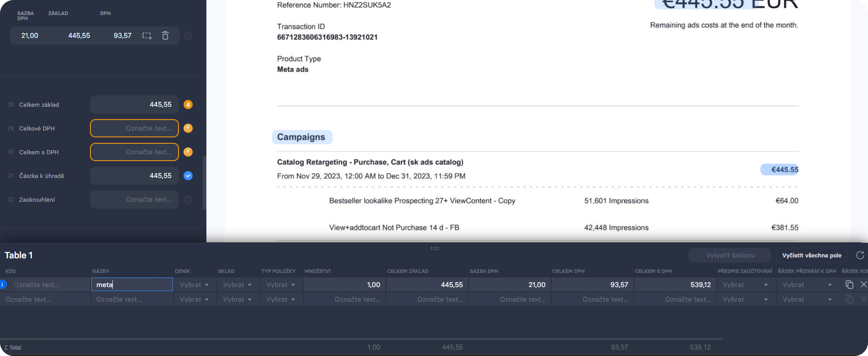The width and height of the screenshot is (868, 356).
Task: Click the panel drag handle above the table
Action: pos(435,248)
